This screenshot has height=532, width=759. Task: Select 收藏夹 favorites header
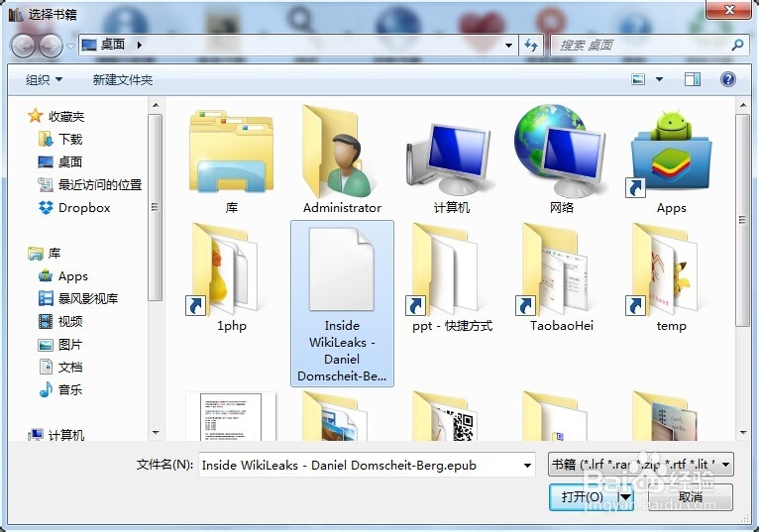pos(56,116)
